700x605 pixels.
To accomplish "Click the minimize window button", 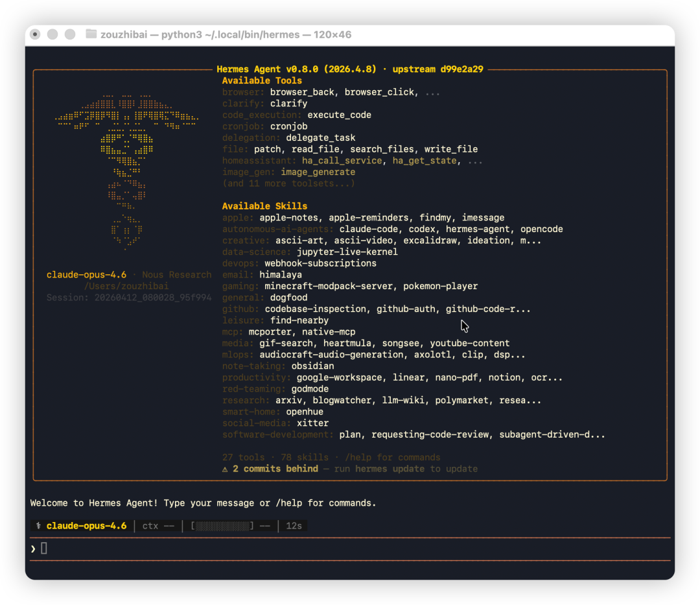I will 52,34.
